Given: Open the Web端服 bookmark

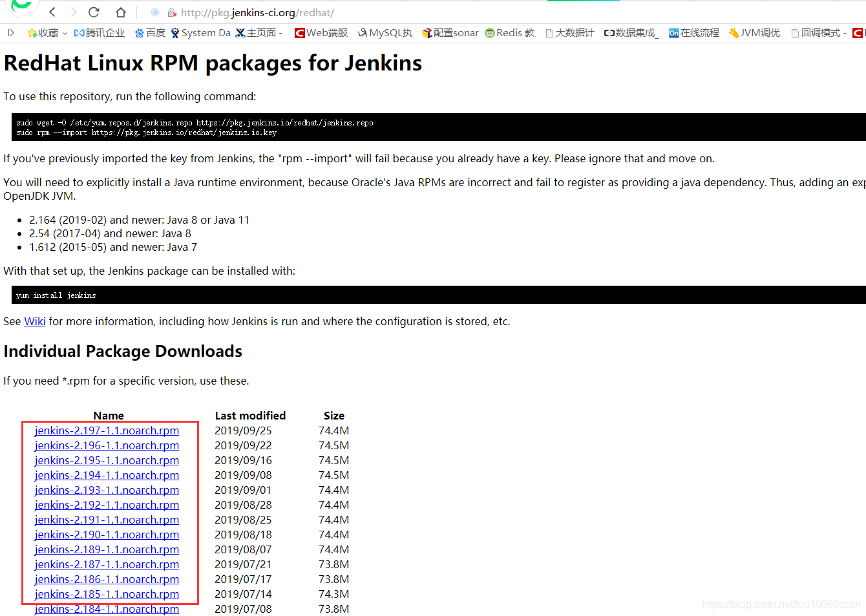Looking at the screenshot, I should click(x=321, y=33).
